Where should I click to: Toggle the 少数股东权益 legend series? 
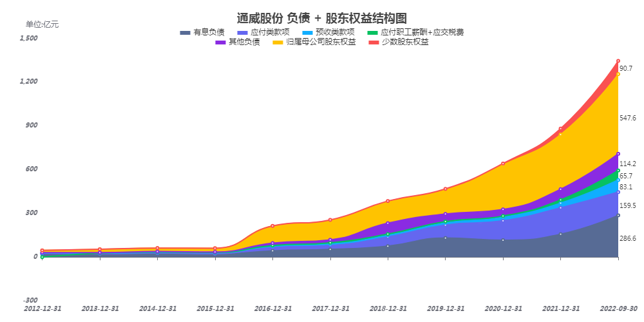(x=399, y=43)
